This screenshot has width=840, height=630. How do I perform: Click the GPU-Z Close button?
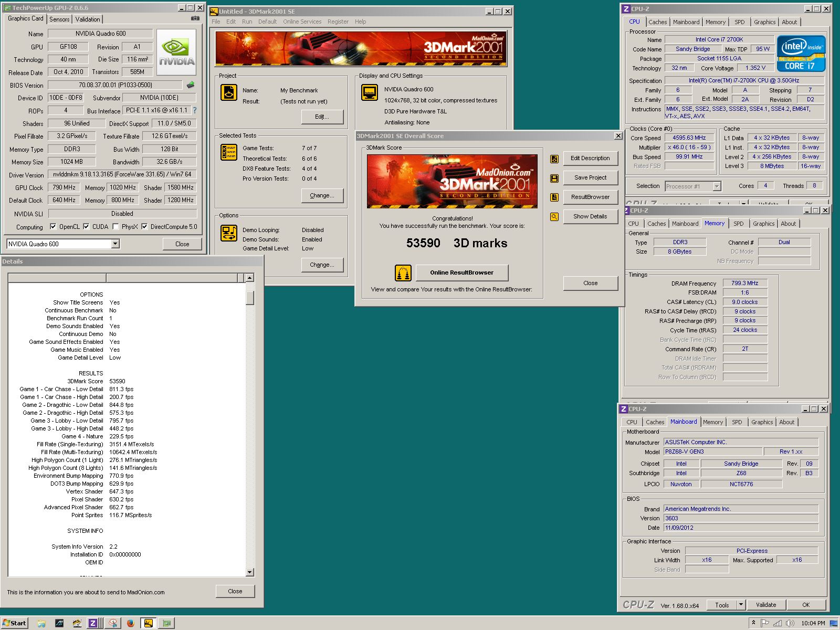182,244
